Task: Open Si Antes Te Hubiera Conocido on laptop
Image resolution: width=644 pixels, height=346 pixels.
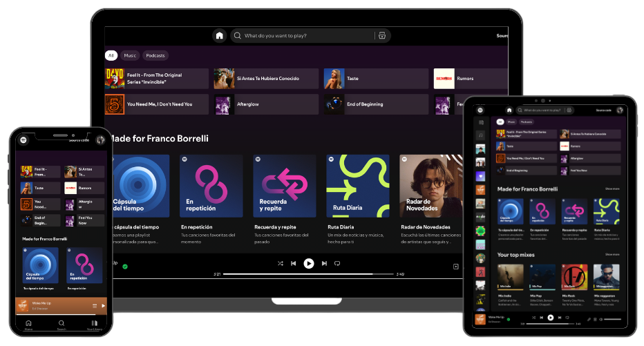Action: 266,79
